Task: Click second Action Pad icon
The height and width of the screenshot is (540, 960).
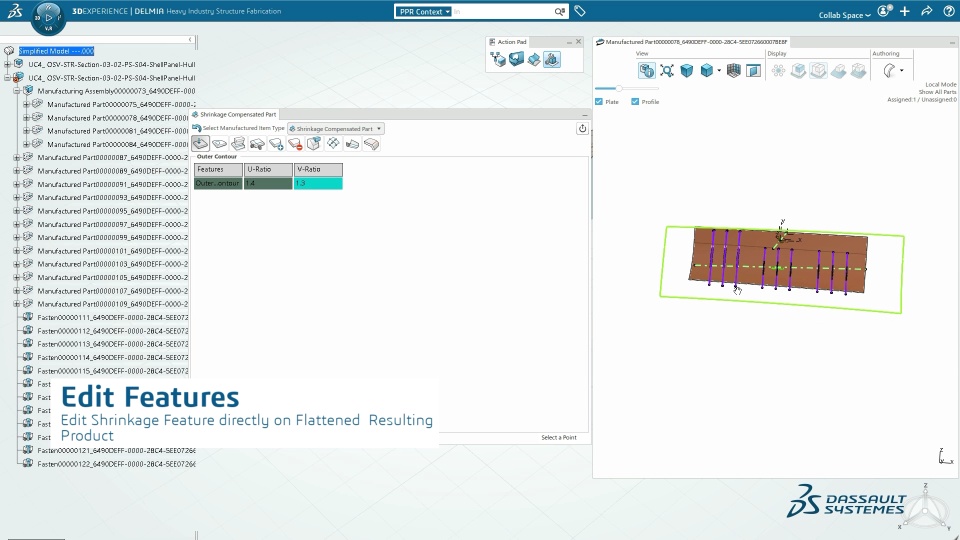Action: pos(516,59)
